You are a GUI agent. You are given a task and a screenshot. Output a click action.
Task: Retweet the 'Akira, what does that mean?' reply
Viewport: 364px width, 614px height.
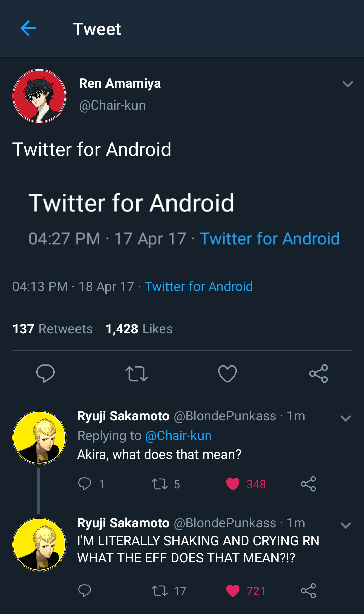[160, 484]
